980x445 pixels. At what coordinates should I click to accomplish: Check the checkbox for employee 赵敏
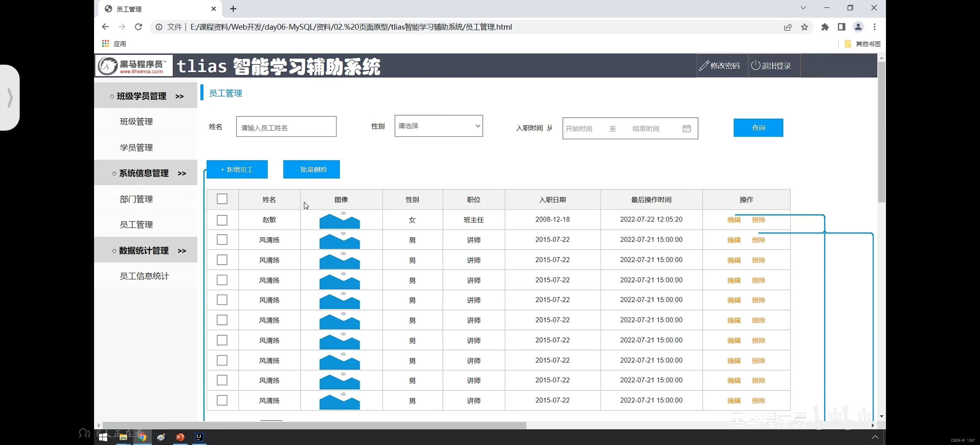pyautogui.click(x=222, y=220)
